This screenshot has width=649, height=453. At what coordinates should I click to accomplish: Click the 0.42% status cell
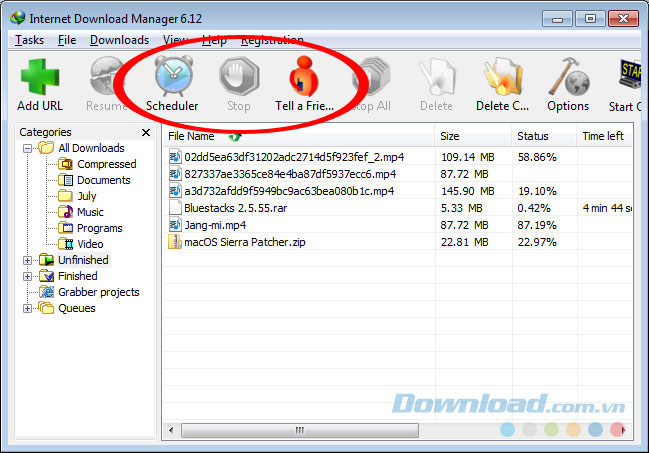click(x=534, y=208)
